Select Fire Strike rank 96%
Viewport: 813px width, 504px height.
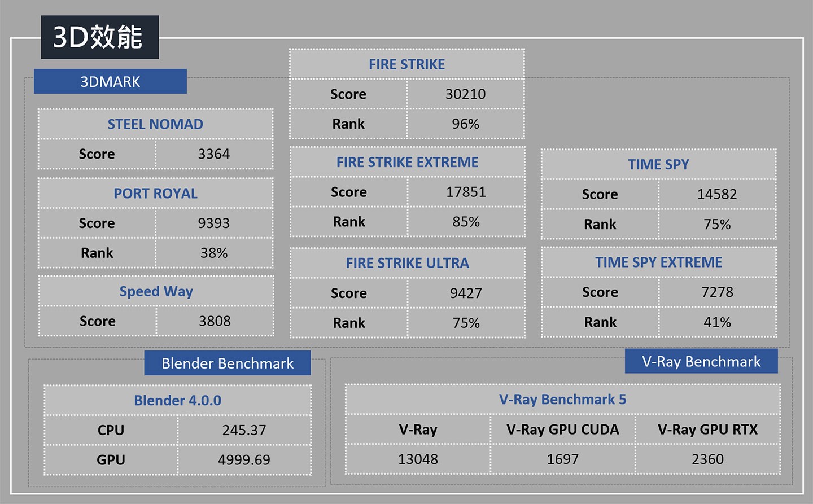(466, 124)
